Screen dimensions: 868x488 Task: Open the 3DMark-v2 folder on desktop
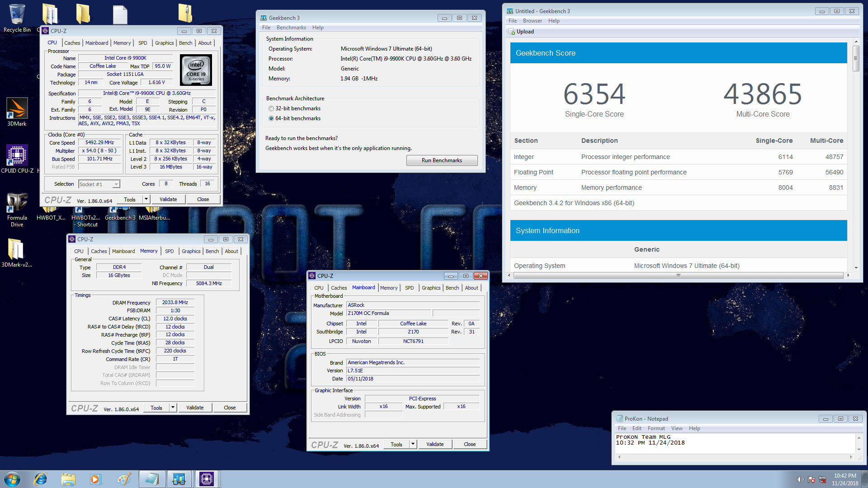point(17,253)
